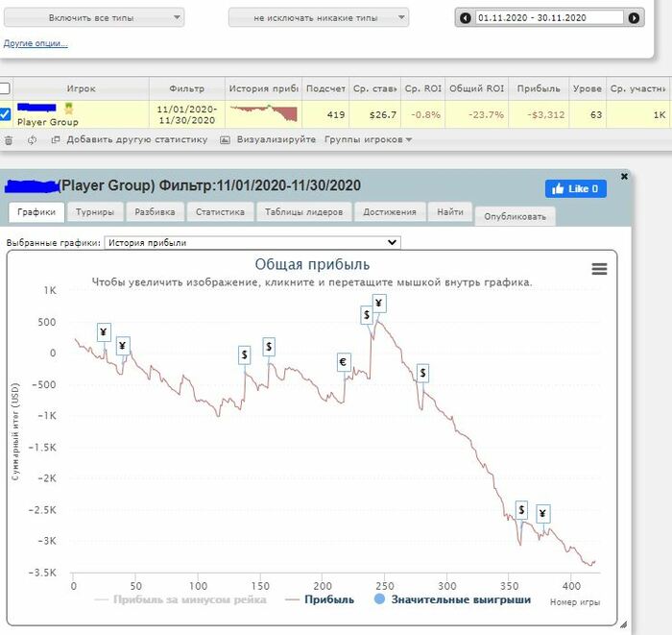Click the 'Другие опции...' link

36,43
